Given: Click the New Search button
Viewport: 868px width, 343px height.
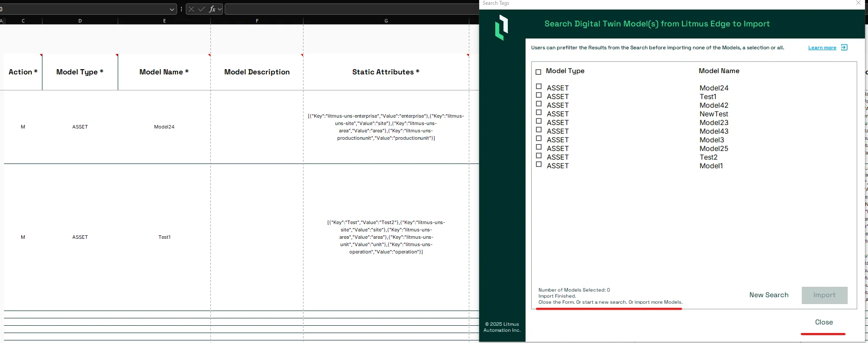Looking at the screenshot, I should (769, 295).
